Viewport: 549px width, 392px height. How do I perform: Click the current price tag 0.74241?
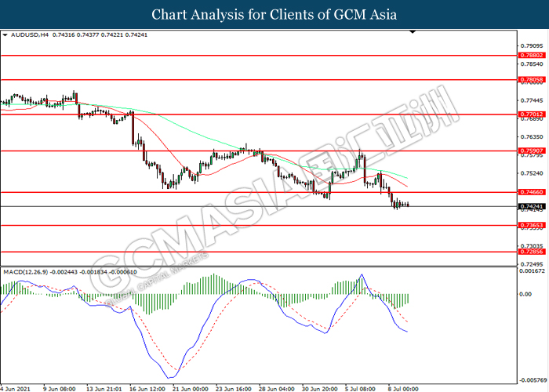[532, 206]
